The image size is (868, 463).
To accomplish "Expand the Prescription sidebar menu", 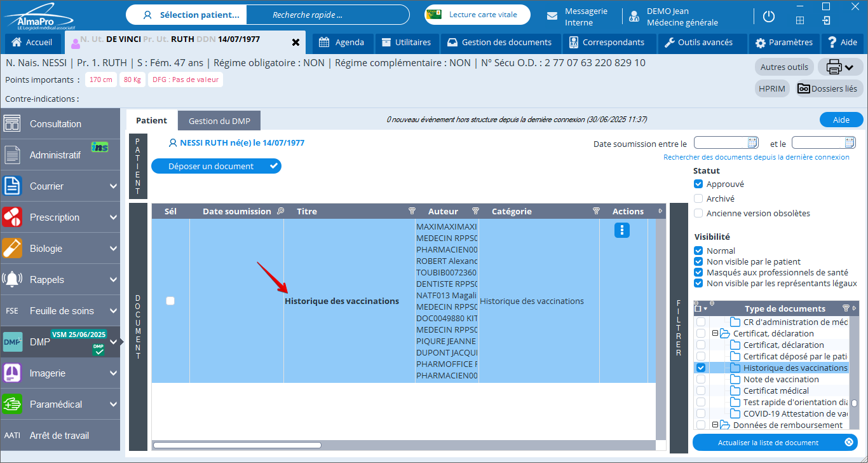I will [x=113, y=218].
